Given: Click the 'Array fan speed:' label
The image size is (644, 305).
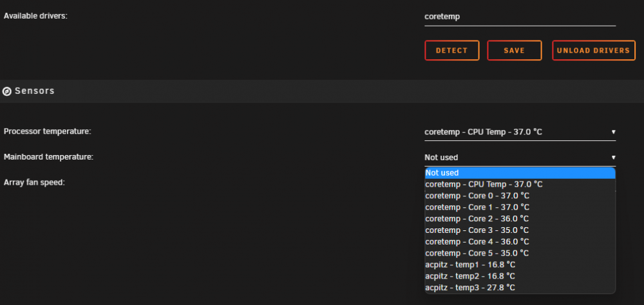Looking at the screenshot, I should [34, 182].
